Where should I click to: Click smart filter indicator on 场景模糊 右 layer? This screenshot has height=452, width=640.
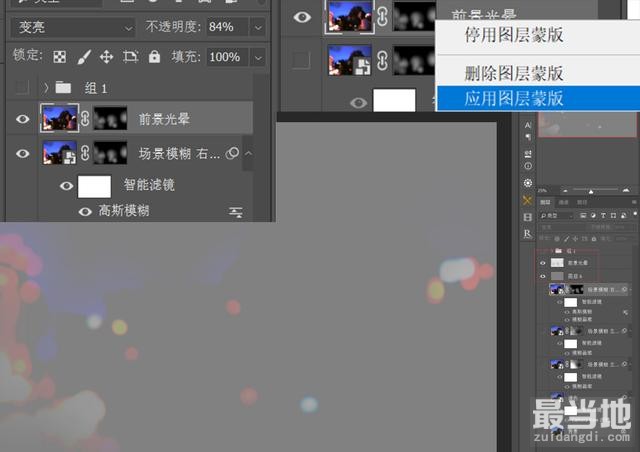tap(232, 153)
